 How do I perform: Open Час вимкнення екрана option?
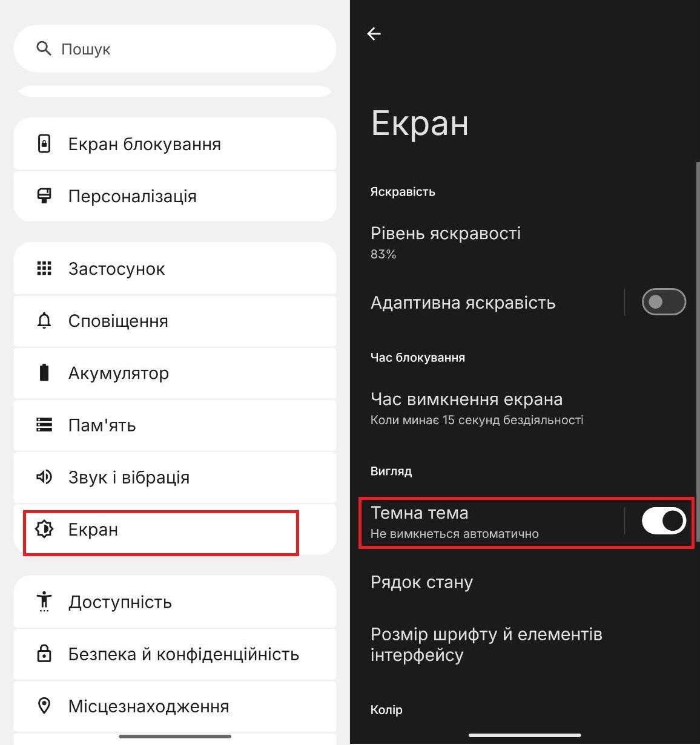(x=524, y=409)
